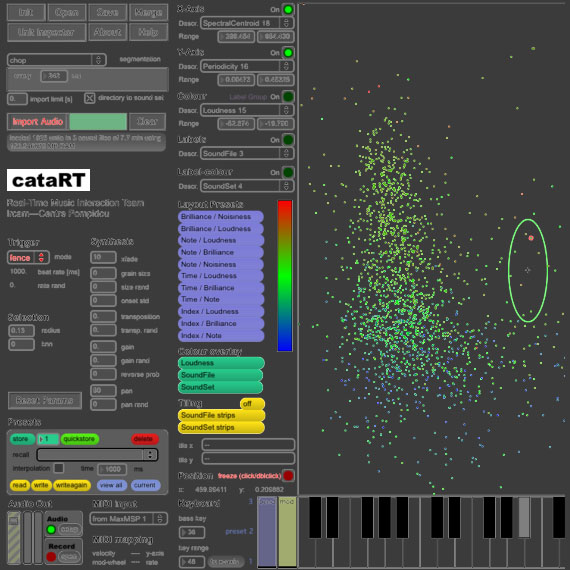Click the Save button
This screenshot has height=570, width=570.
coord(108,12)
